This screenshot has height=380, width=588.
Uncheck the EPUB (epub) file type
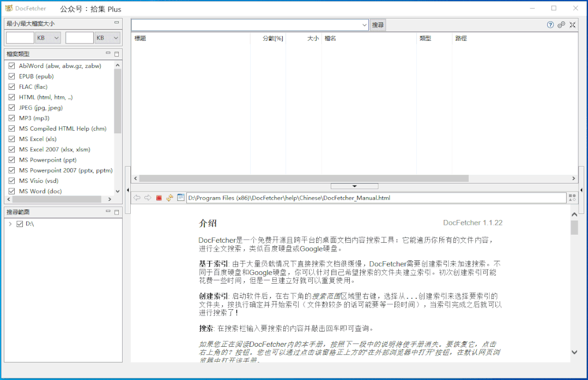(x=12, y=76)
